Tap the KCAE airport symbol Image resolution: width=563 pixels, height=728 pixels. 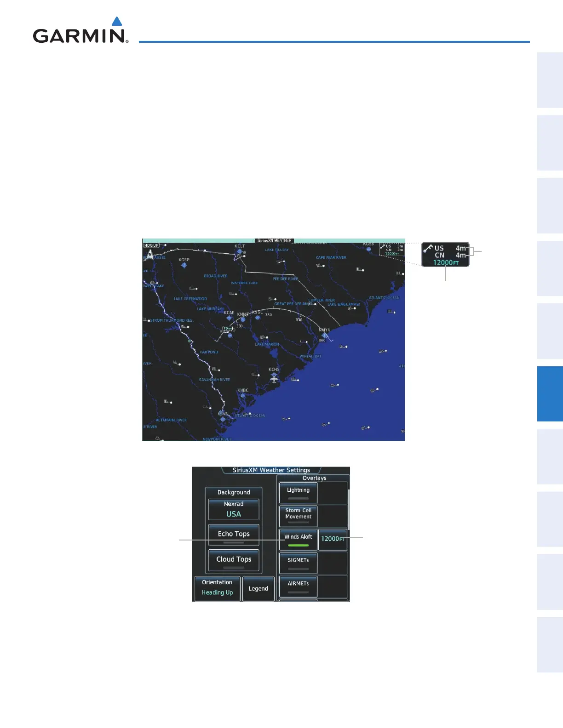(229, 318)
